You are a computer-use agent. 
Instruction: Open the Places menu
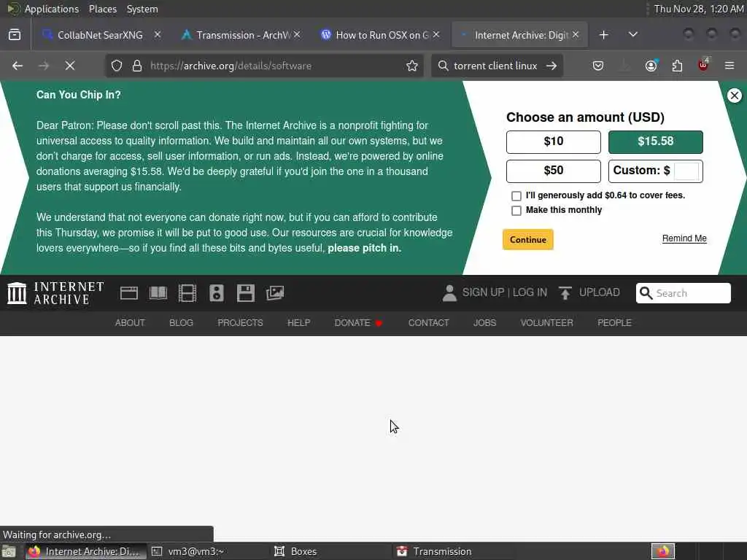103,9
